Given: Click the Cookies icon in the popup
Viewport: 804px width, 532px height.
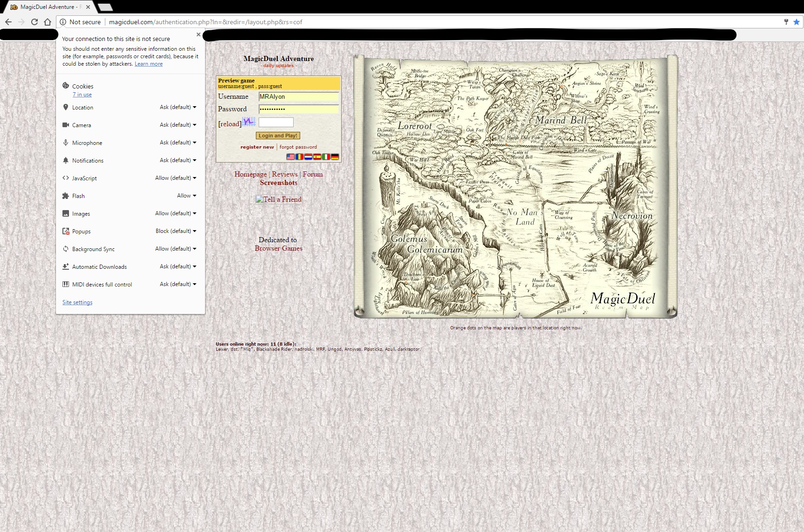Looking at the screenshot, I should (66, 86).
